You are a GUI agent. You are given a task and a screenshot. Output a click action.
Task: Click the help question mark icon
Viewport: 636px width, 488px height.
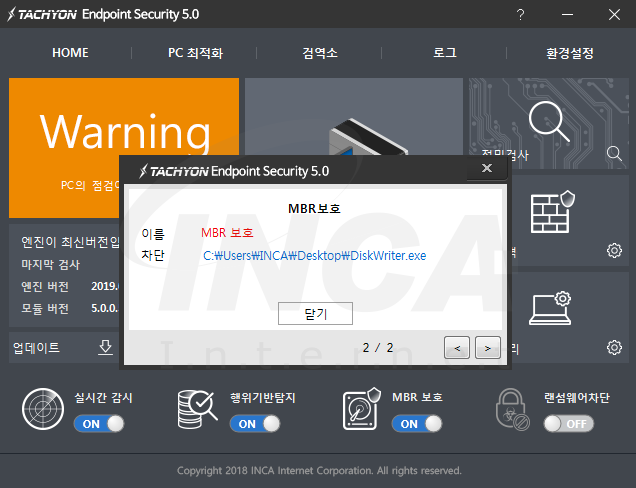coord(520,15)
